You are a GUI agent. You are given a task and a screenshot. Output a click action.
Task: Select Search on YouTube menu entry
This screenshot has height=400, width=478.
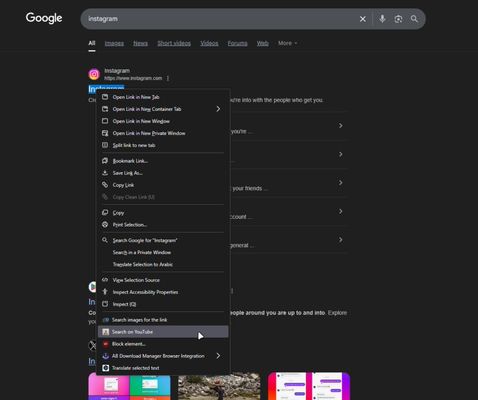click(163, 332)
